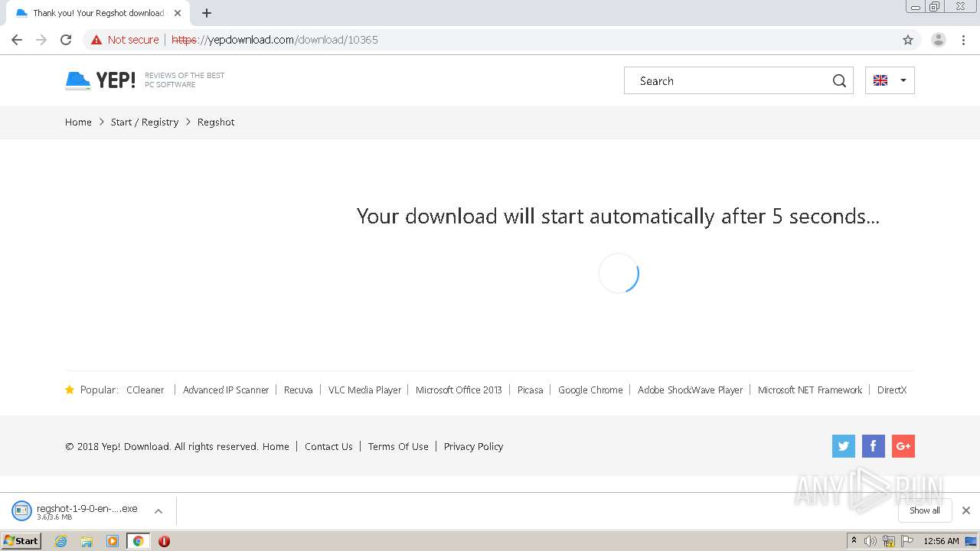Click Show all downloads button

[924, 510]
